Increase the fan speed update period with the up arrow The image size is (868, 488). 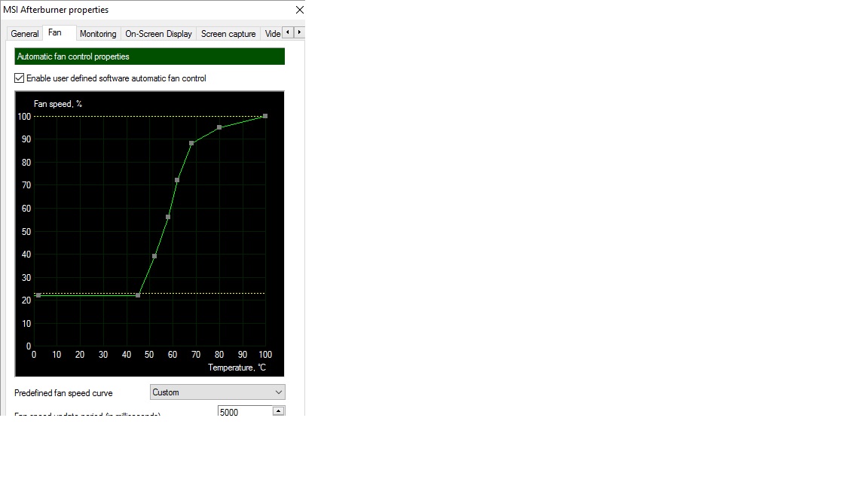(x=279, y=410)
